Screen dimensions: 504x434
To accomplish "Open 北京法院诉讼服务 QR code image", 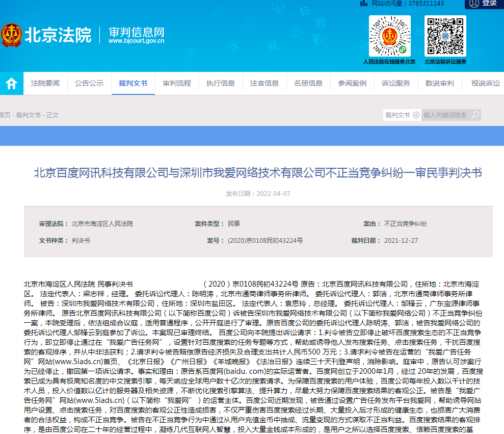I will 445,36.
